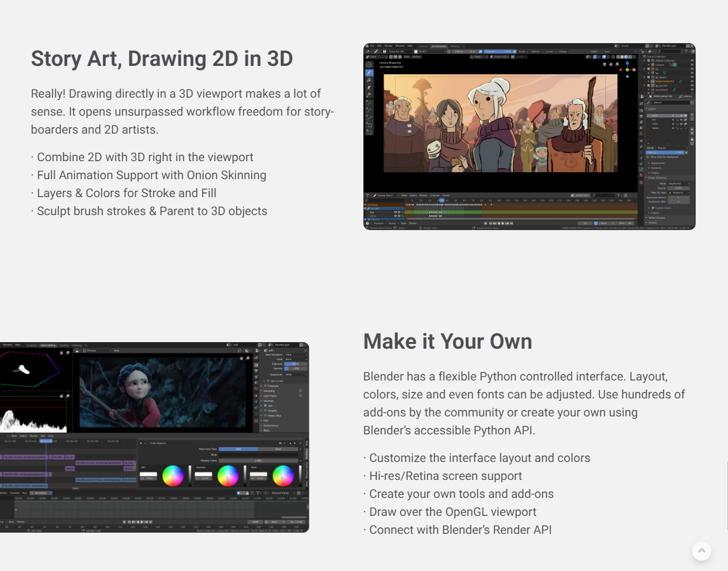Image resolution: width=728 pixels, height=571 pixels.
Task: Click the Strip button for Mask Input Type
Action: click(x=238, y=449)
